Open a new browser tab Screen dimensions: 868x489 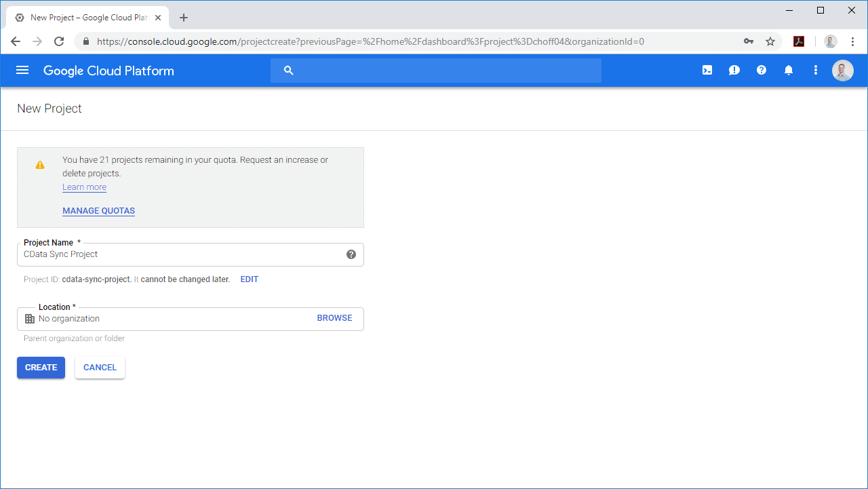tap(184, 18)
